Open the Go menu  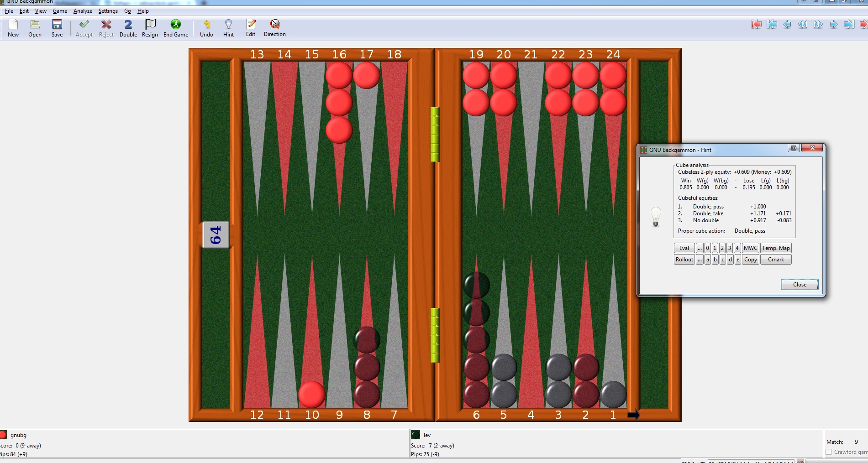(x=127, y=11)
